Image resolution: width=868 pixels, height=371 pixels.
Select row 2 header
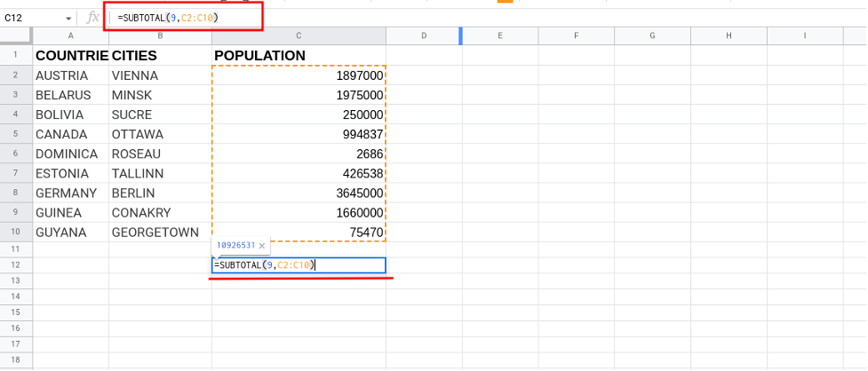[16, 75]
